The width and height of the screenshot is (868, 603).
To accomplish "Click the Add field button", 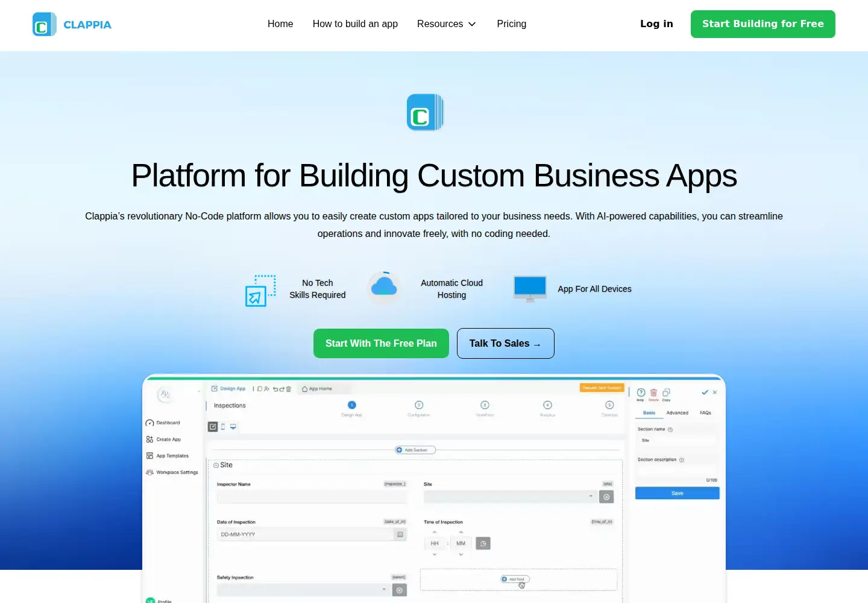I will click(x=515, y=579).
